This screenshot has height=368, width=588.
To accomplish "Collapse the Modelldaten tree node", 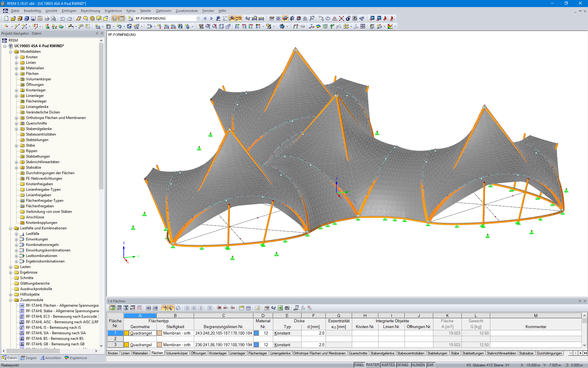I will click(x=11, y=52).
